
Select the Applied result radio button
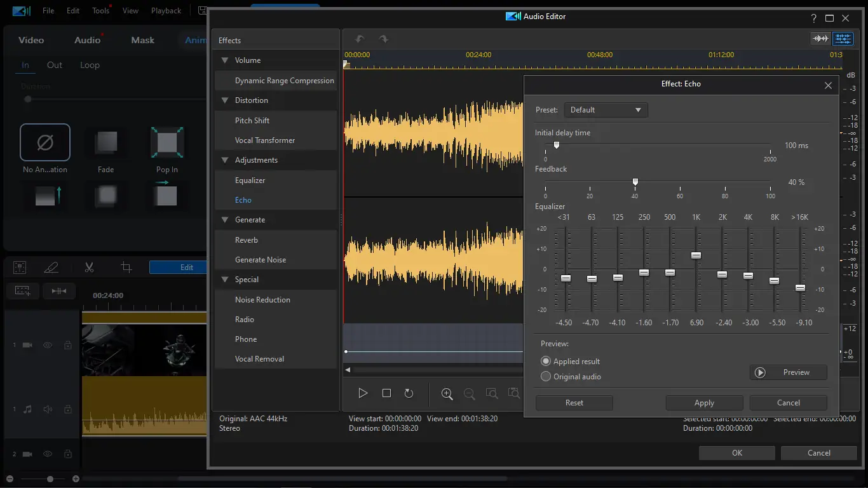tap(545, 361)
